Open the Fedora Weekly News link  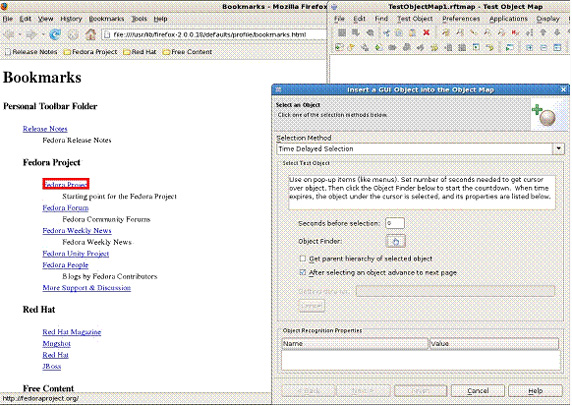coord(77,231)
